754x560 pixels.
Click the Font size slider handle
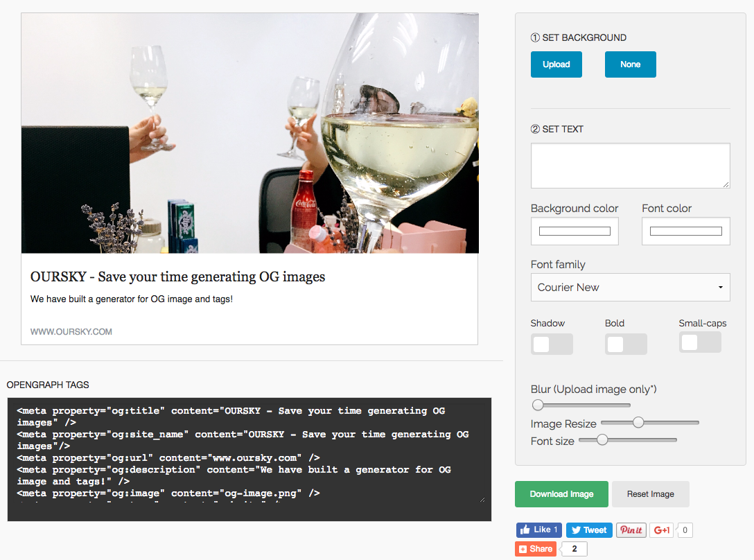click(x=602, y=439)
